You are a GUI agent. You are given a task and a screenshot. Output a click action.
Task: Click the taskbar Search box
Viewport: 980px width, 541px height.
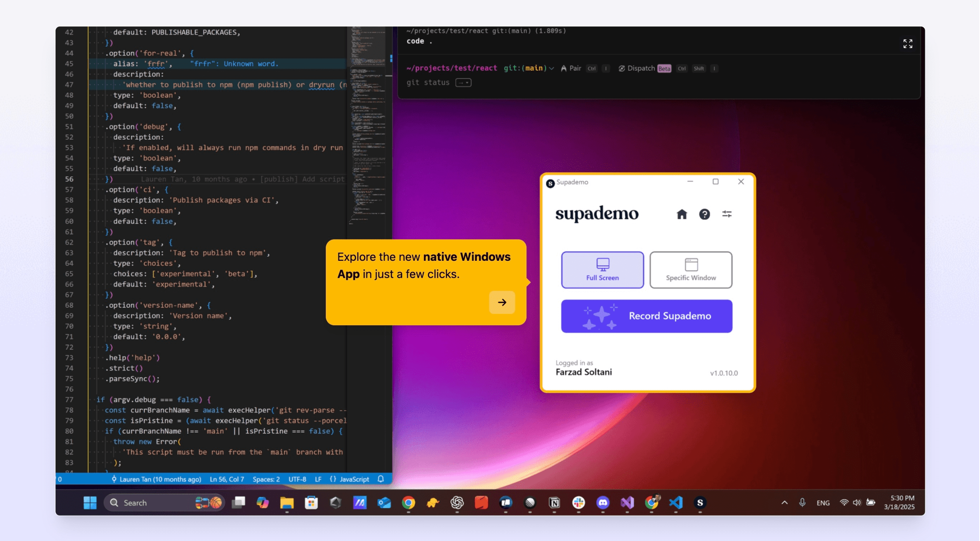click(164, 503)
